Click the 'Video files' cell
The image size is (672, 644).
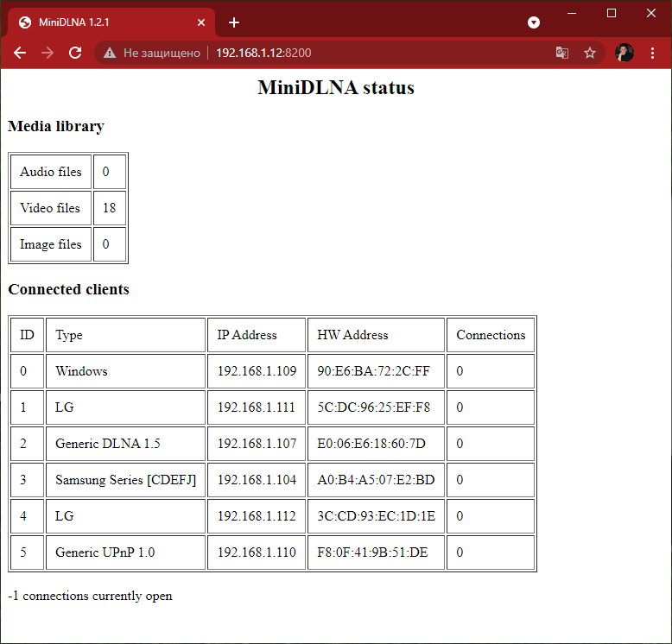click(x=51, y=208)
